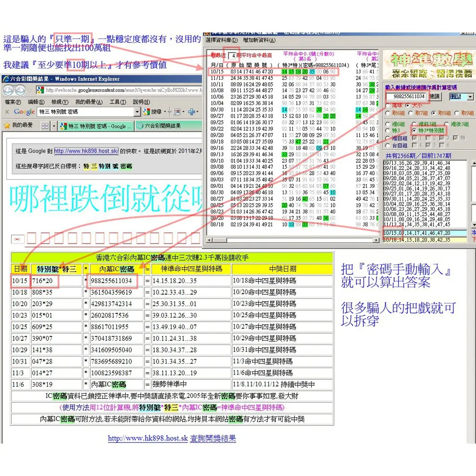Select the 取9組 radio option
This screenshot has height=476, width=476.
pyautogui.click(x=457, y=113)
